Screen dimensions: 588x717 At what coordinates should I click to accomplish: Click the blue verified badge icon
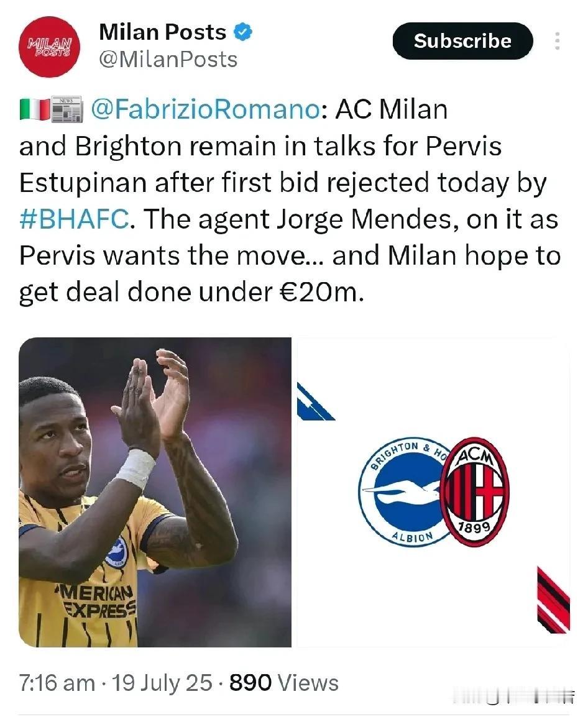[243, 32]
